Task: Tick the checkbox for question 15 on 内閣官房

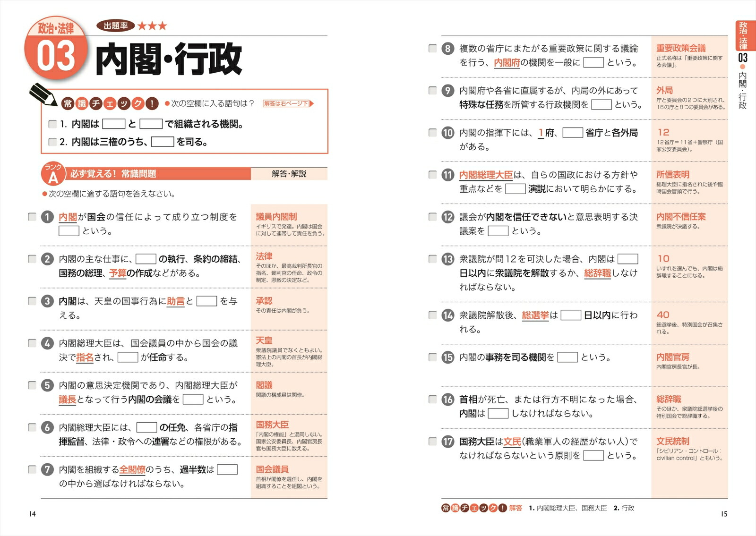Action: click(x=432, y=357)
